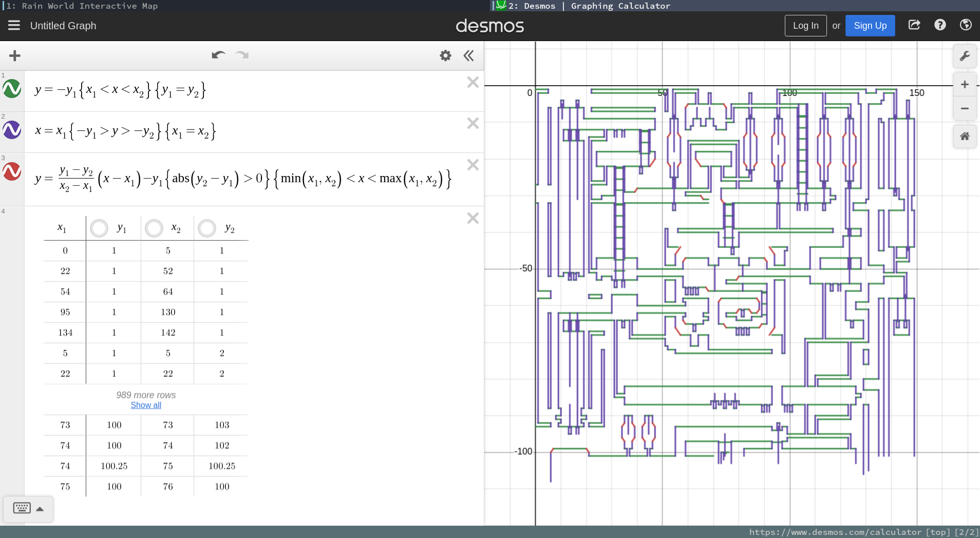Expand the keyboard options caret
The width and height of the screenshot is (980, 538).
tap(40, 509)
